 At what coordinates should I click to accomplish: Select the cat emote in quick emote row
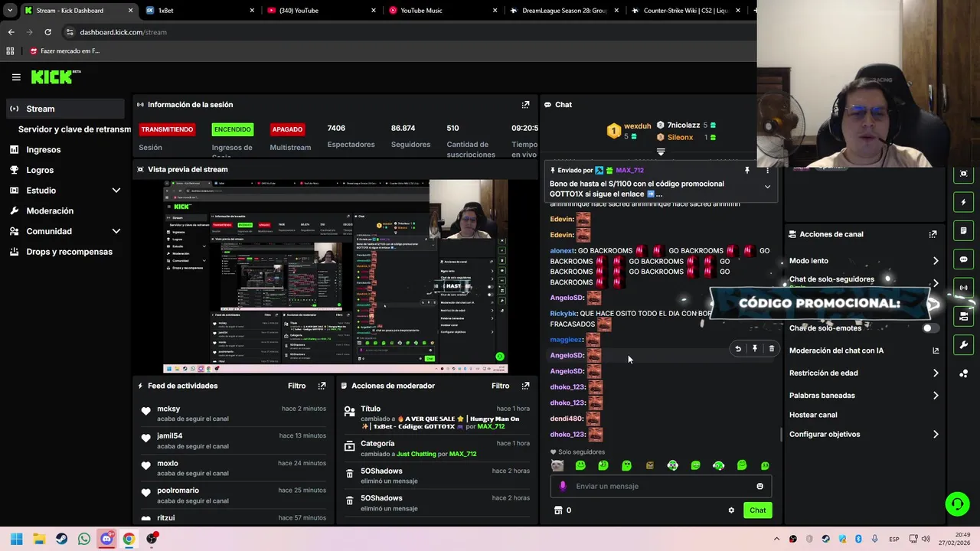(x=557, y=465)
